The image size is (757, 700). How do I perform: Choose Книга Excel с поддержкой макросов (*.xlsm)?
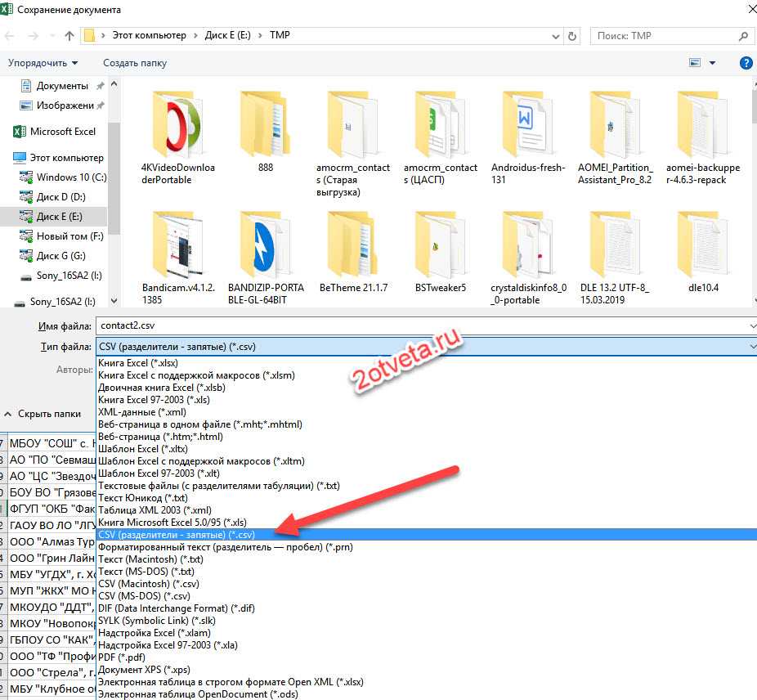pyautogui.click(x=427, y=375)
